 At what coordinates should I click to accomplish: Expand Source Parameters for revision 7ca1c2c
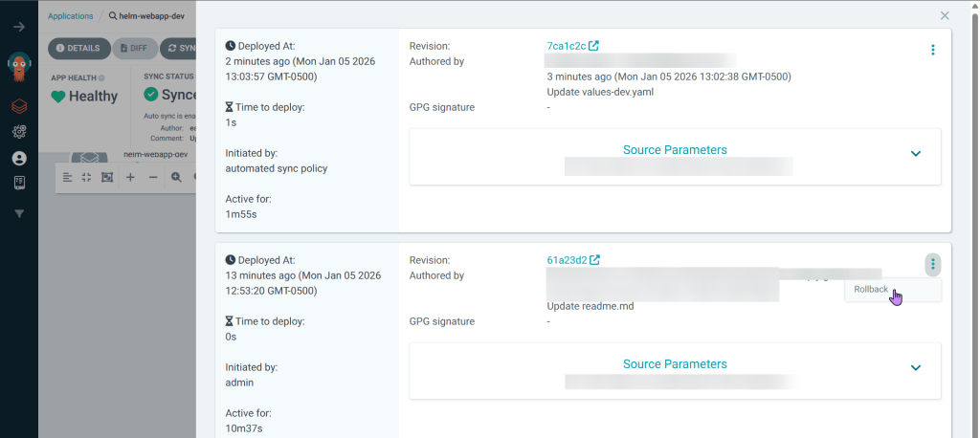tap(915, 154)
